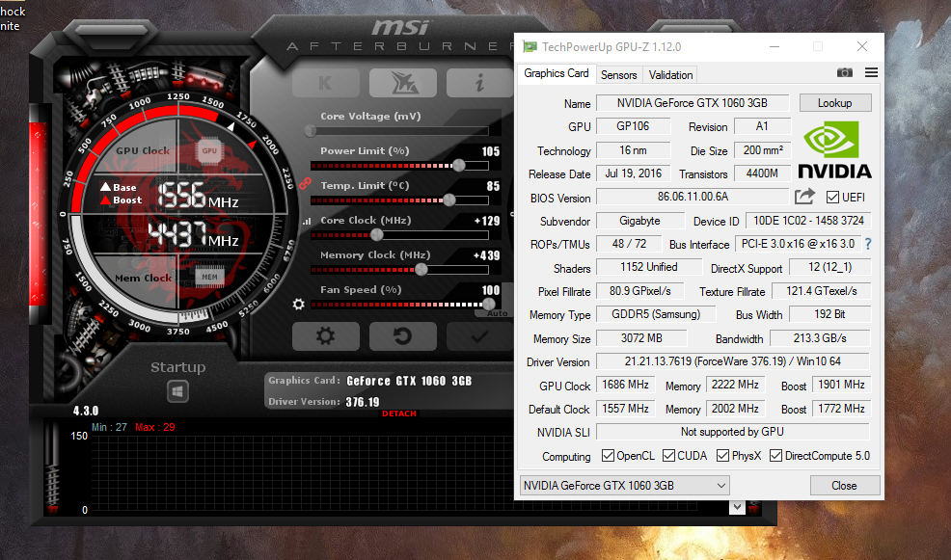This screenshot has height=560, width=951.
Task: Apply Afterburner settings with the checkmark button
Action: (479, 336)
